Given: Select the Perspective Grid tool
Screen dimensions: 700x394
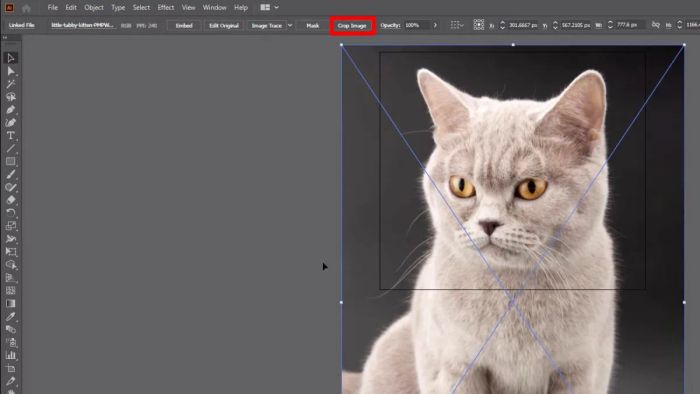Looking at the screenshot, I should [11, 278].
